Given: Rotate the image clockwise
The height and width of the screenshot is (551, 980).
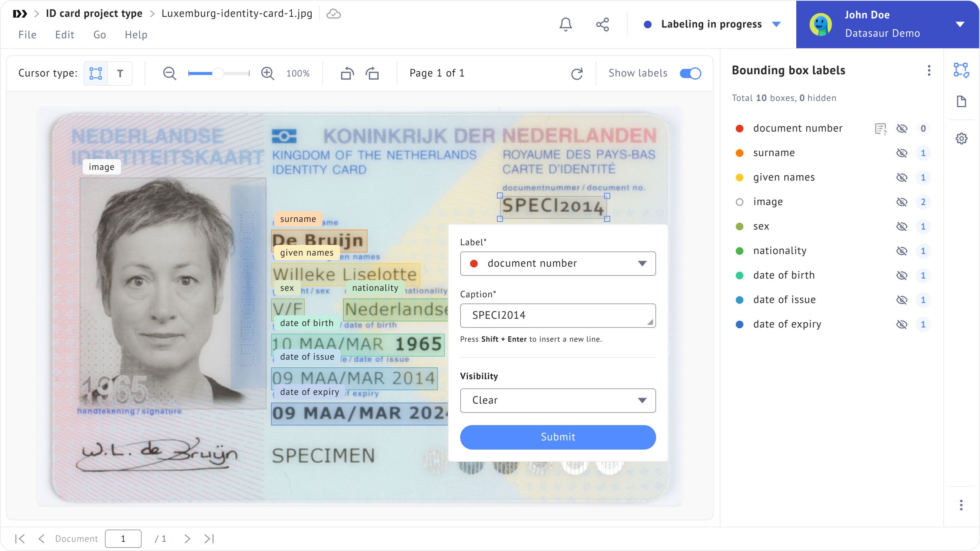Looking at the screenshot, I should [372, 73].
